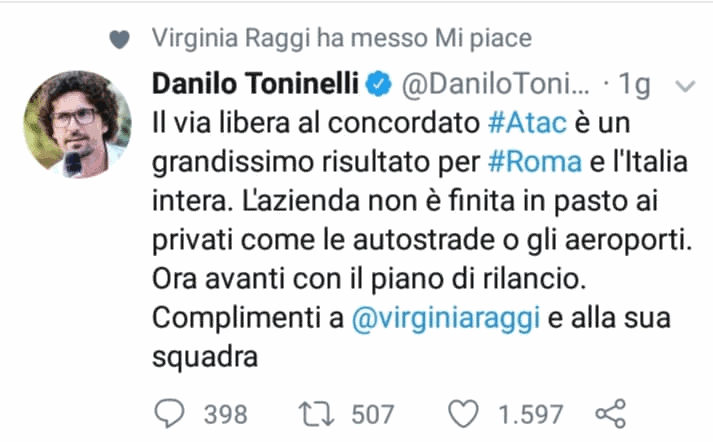Expand the tweet options chevron menu
The image size is (713, 442).
pos(685,87)
